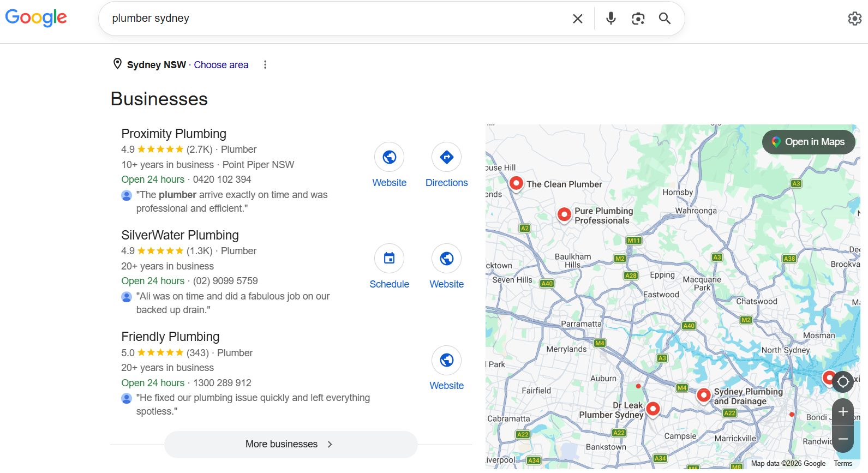Click More businesses button
Screen dimensions: 868x473
291,444
